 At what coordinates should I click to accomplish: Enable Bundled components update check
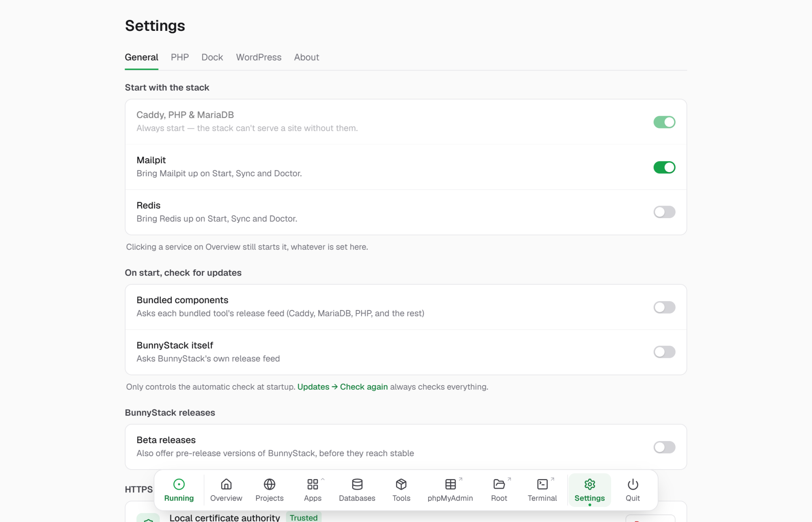pos(664,307)
